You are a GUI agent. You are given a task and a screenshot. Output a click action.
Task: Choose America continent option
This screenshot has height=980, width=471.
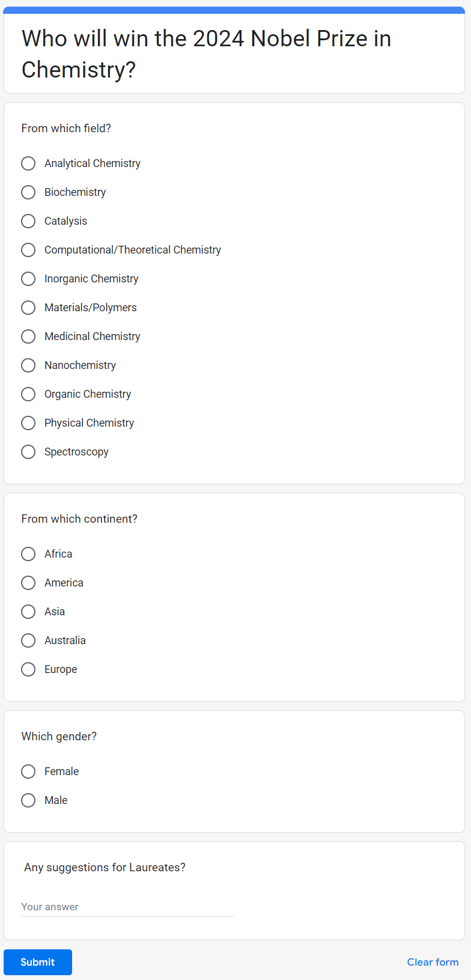click(28, 583)
